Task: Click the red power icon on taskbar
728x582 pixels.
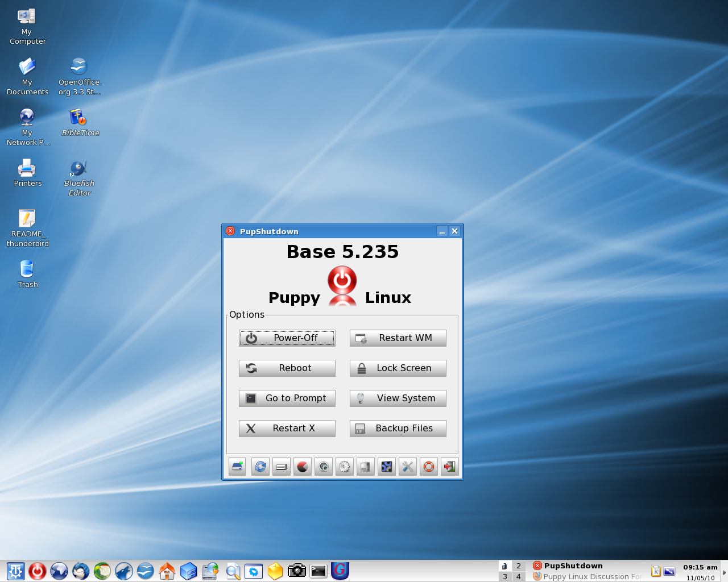Action: click(38, 571)
